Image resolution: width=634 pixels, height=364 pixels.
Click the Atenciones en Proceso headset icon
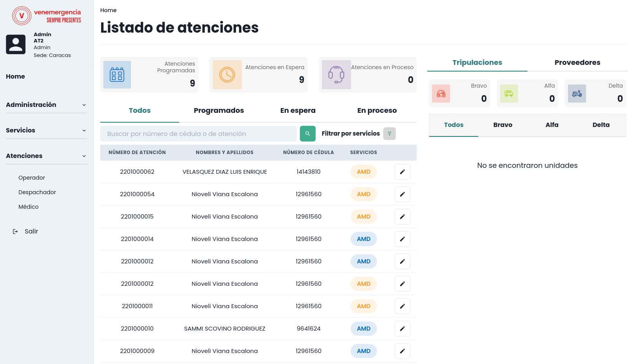coord(336,75)
